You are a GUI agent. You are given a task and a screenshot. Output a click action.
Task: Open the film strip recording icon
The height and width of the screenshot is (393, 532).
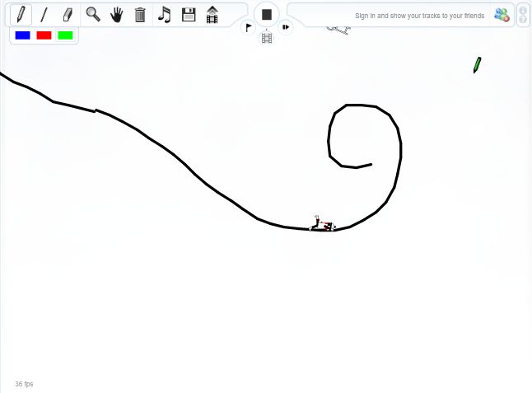(267, 38)
